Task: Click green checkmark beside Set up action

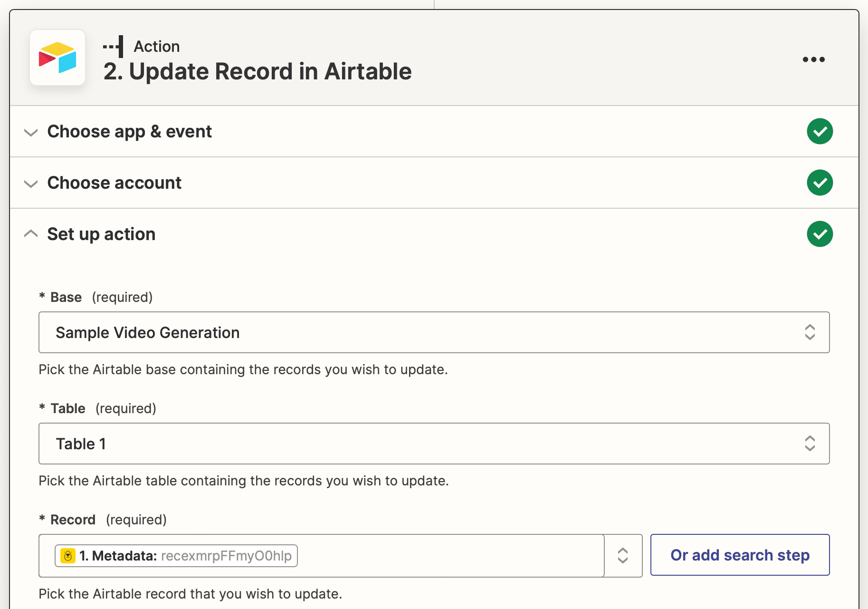Action: click(820, 234)
